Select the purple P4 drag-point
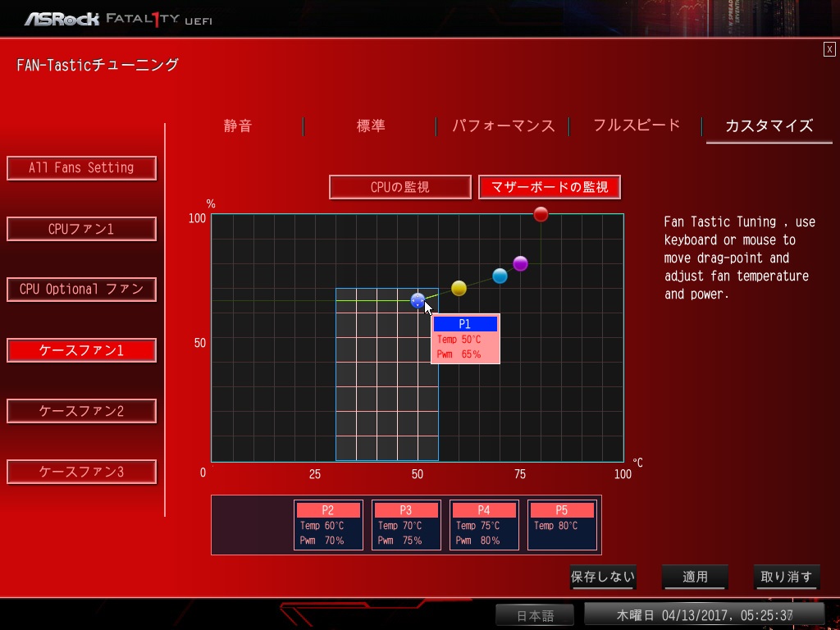The height and width of the screenshot is (630, 840). [520, 263]
